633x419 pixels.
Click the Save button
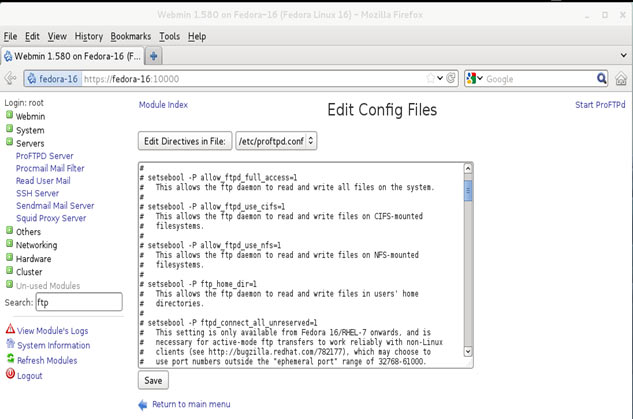[x=153, y=380]
